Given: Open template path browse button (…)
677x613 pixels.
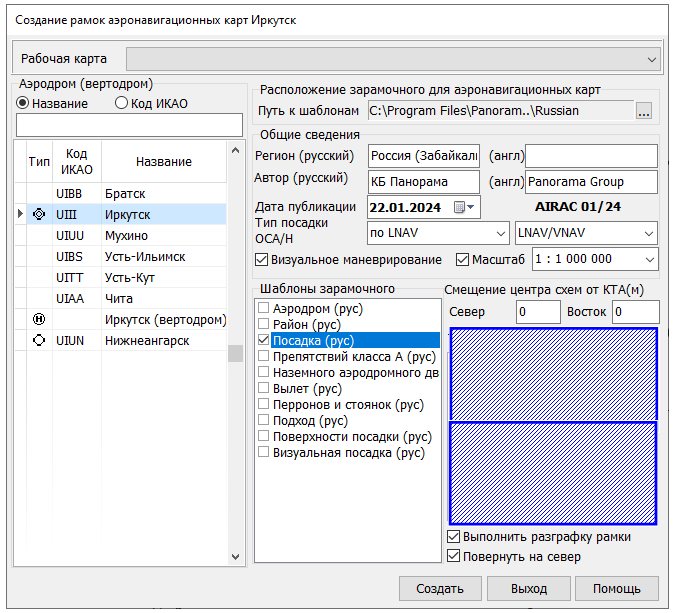Looking at the screenshot, I should [645, 111].
